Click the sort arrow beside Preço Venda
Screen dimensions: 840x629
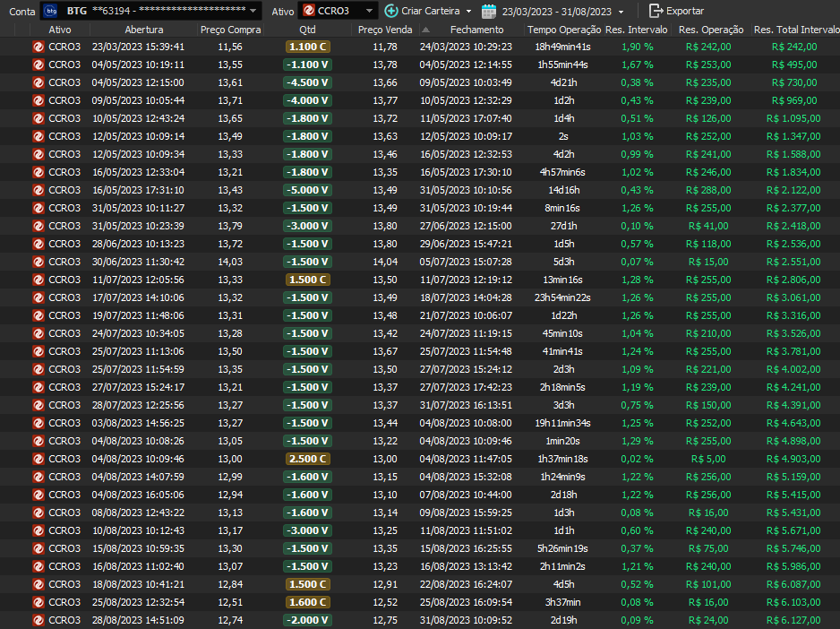coord(425,30)
